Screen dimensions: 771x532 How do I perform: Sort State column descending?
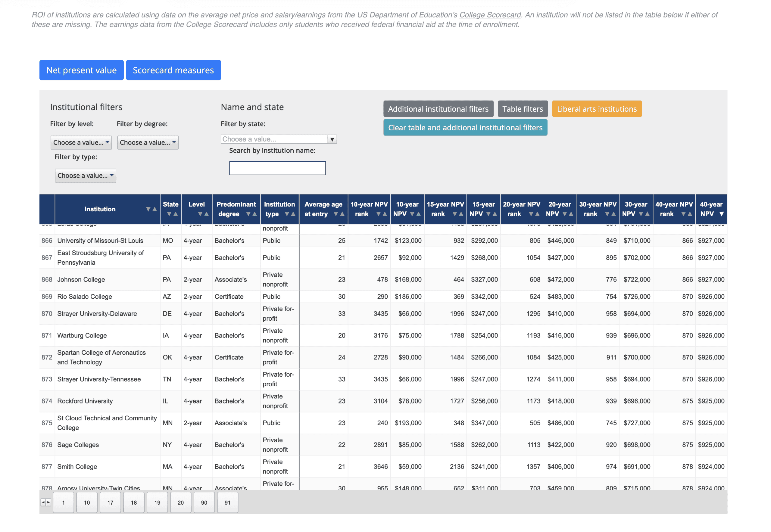point(169,214)
